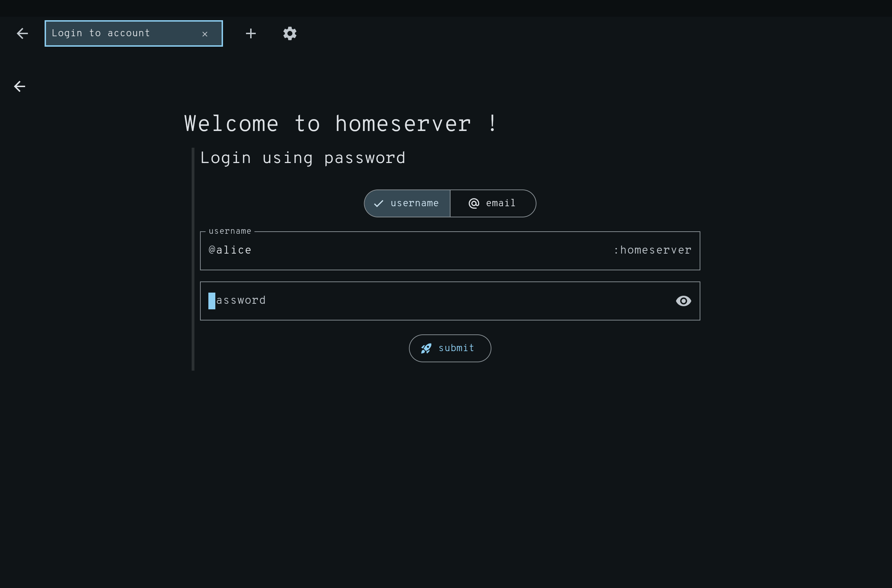Click the small username label above the field

pyautogui.click(x=230, y=231)
